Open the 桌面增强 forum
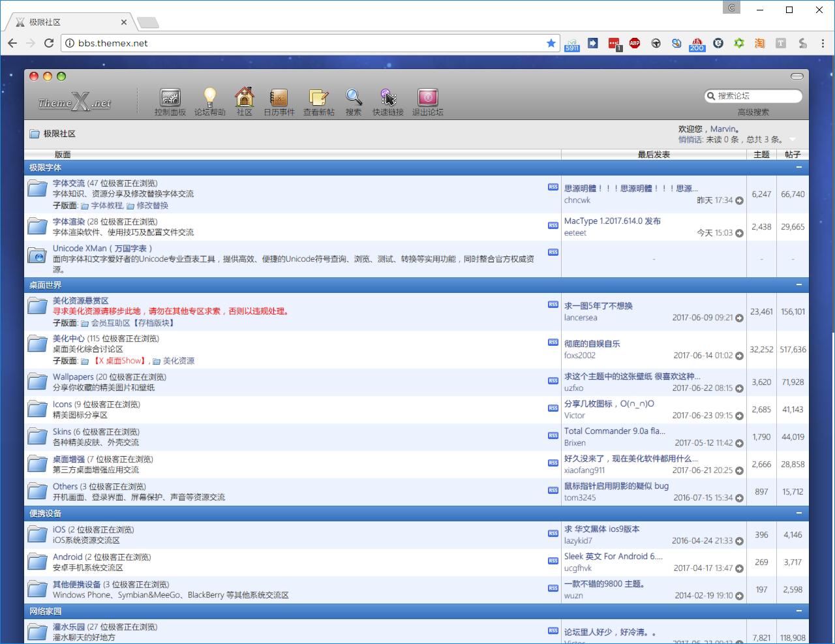The height and width of the screenshot is (644, 835). point(68,459)
